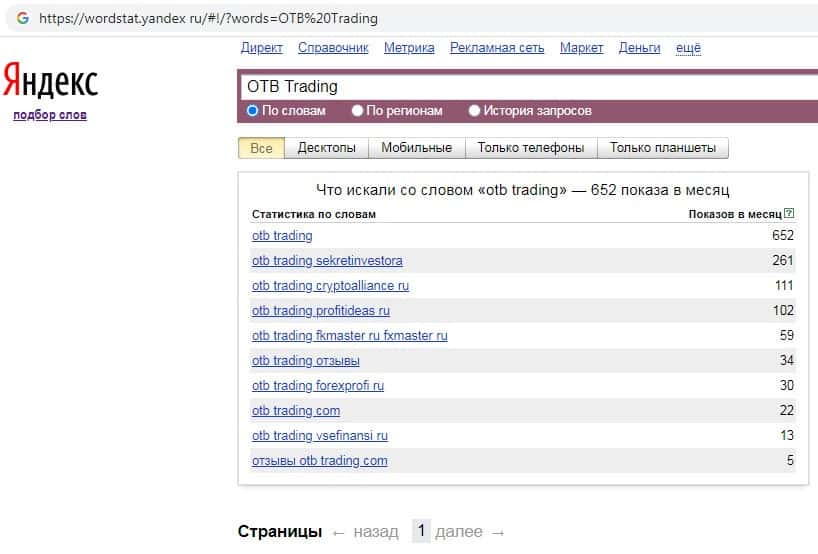Click the otb trading sekretinvestora link

pos(327,261)
